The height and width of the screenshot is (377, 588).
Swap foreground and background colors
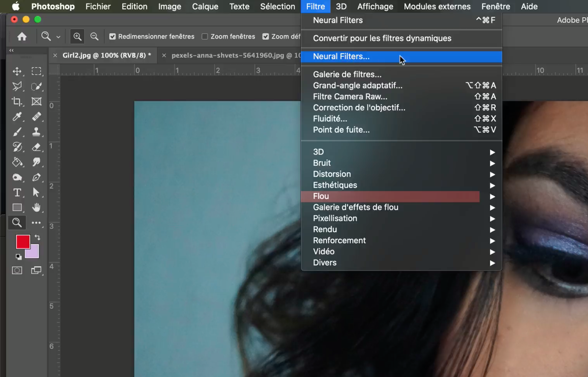click(37, 237)
